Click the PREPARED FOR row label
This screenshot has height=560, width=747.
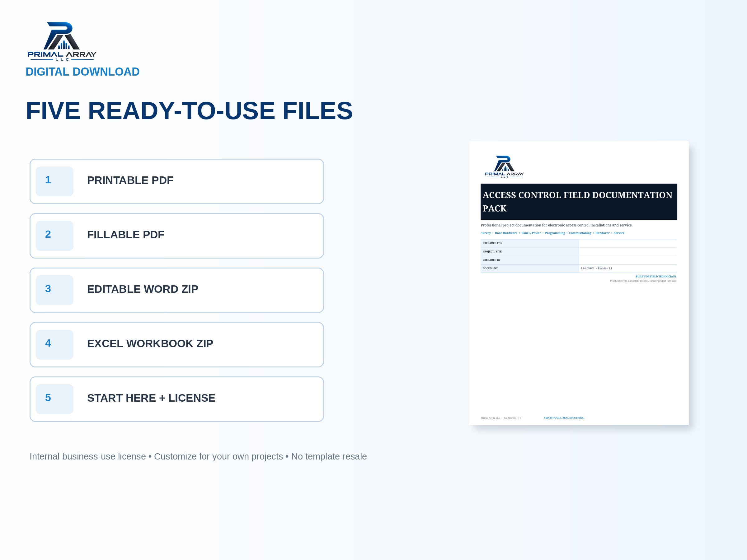pyautogui.click(x=492, y=243)
